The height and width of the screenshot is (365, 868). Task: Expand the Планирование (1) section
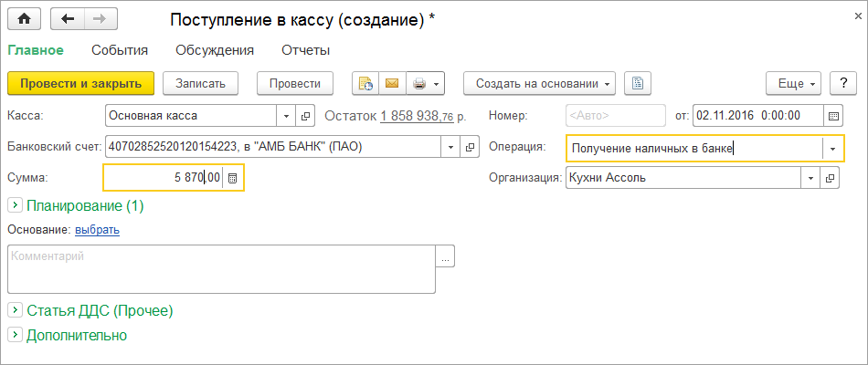(15, 206)
